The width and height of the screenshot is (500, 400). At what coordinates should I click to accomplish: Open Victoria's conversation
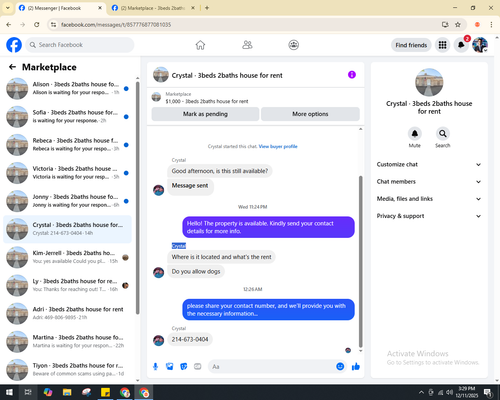coord(68,173)
